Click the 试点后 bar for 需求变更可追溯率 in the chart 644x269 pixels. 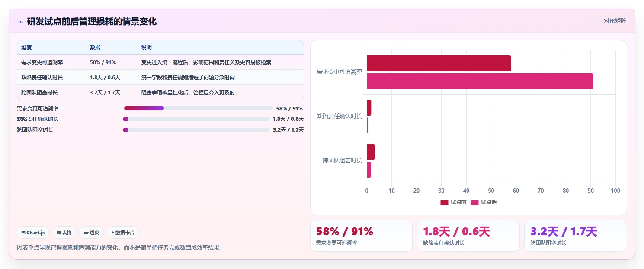[480, 81]
